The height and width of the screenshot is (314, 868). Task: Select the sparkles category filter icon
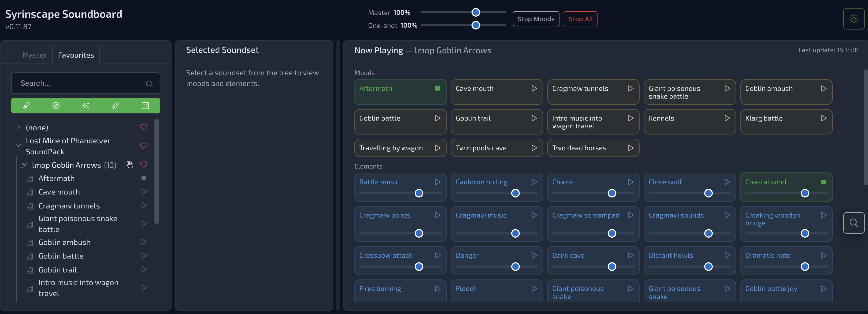[86, 106]
